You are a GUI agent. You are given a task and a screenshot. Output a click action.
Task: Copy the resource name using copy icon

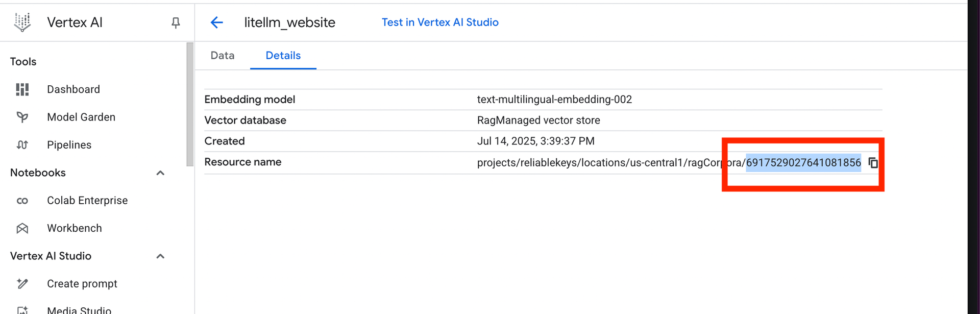[874, 162]
